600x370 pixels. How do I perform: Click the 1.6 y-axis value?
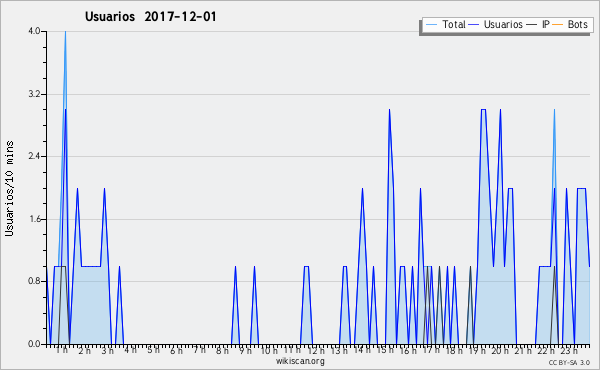click(34, 219)
